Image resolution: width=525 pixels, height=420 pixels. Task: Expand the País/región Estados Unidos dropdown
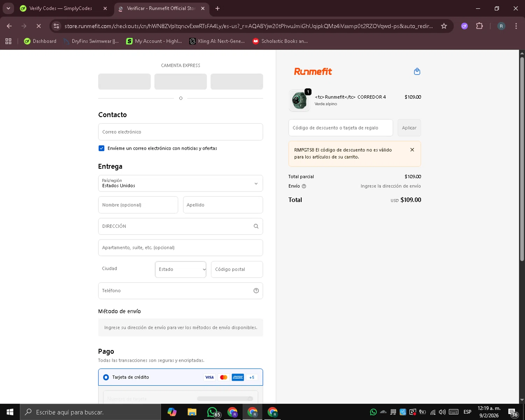pyautogui.click(x=181, y=183)
